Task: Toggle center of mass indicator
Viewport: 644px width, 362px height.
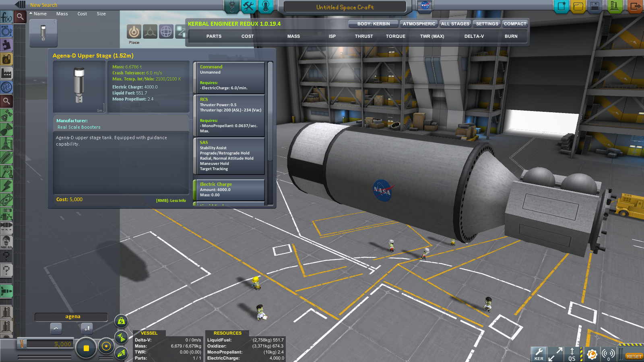Action: 121,321
